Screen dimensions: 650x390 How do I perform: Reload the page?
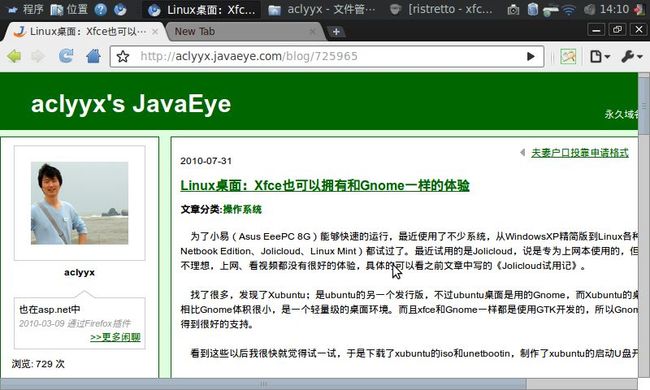point(66,56)
